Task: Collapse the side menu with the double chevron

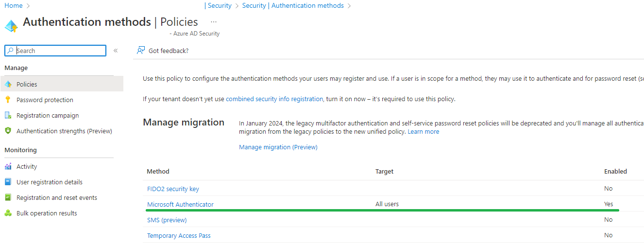Action: [x=116, y=51]
